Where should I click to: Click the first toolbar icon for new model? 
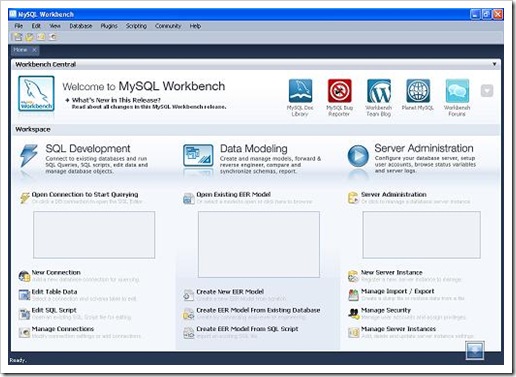pyautogui.click(x=17, y=37)
